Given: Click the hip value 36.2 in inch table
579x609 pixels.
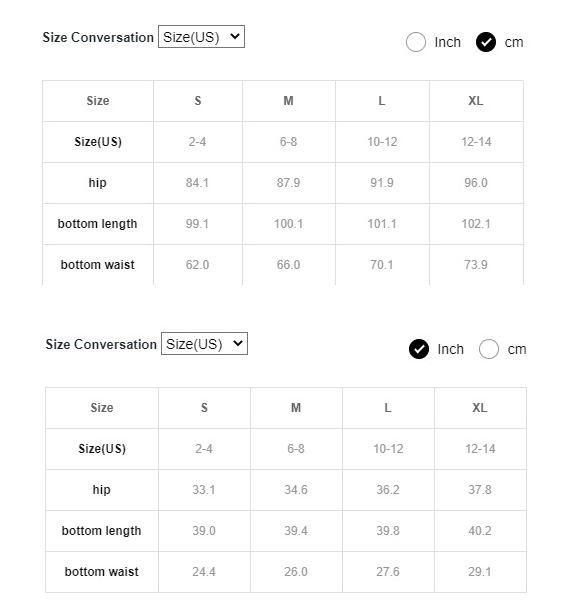Looking at the screenshot, I should click(x=388, y=490).
